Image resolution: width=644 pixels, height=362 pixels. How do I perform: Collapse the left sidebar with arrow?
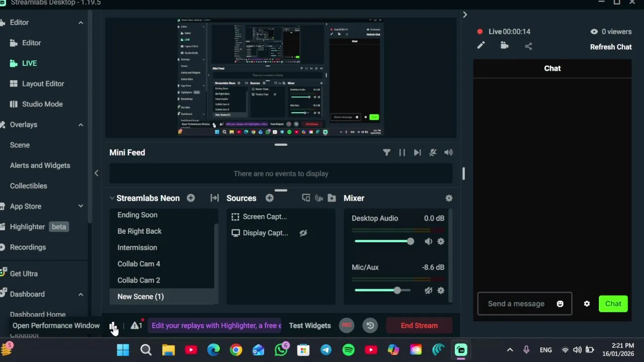(96, 173)
